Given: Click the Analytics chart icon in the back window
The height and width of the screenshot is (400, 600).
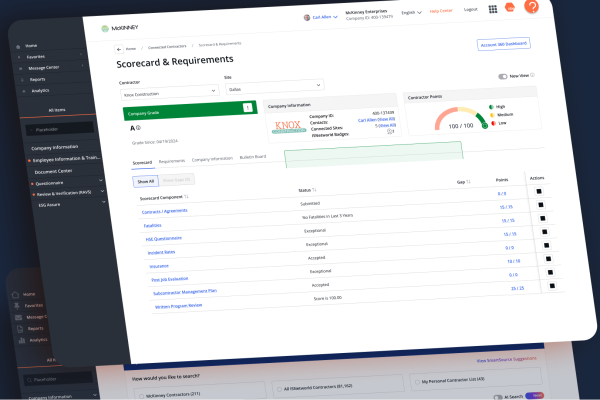Looking at the screenshot, I should pyautogui.click(x=22, y=340).
